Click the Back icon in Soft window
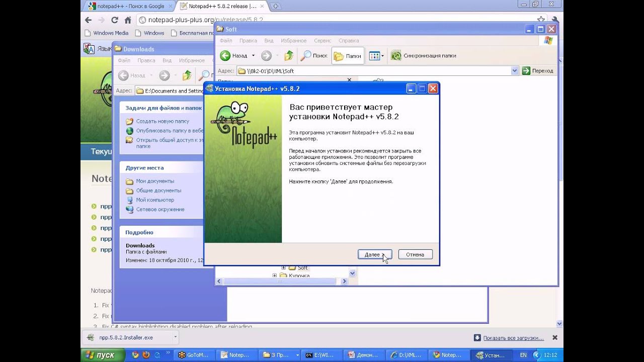 [x=225, y=56]
